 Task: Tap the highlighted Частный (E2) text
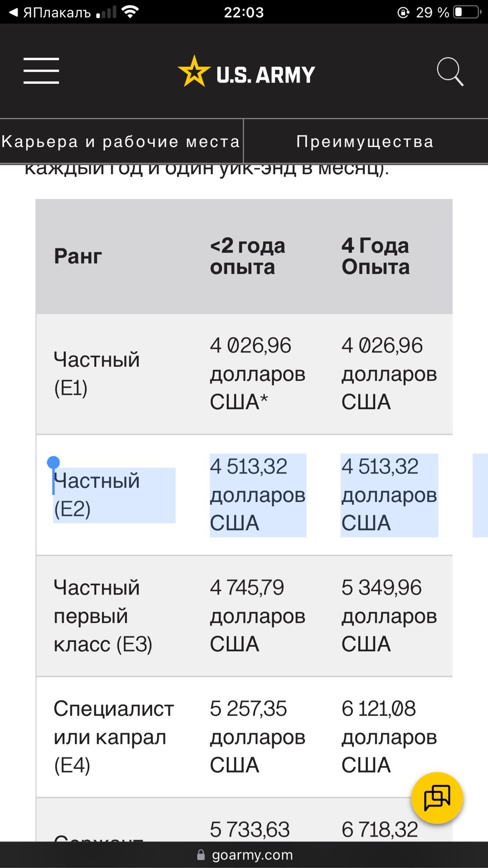[x=97, y=495]
